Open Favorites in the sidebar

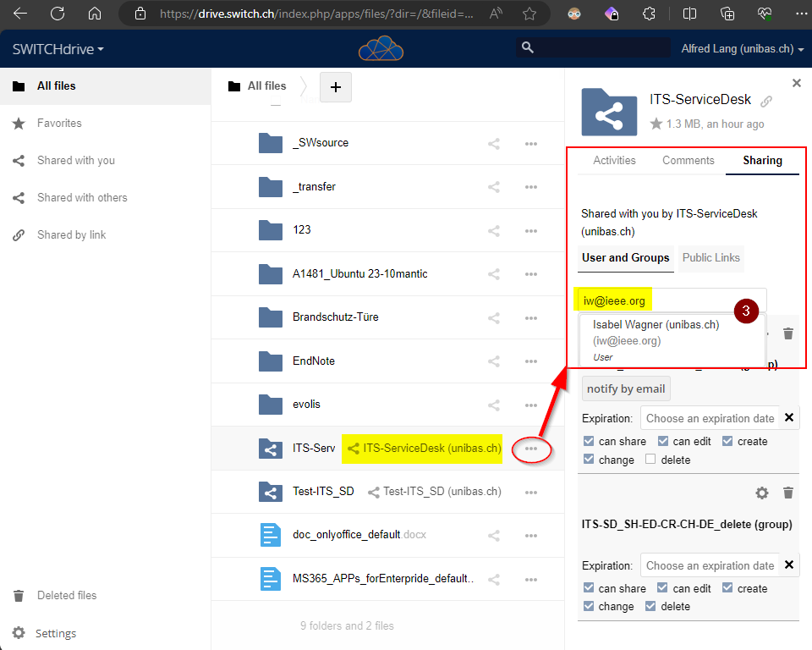click(x=105, y=124)
